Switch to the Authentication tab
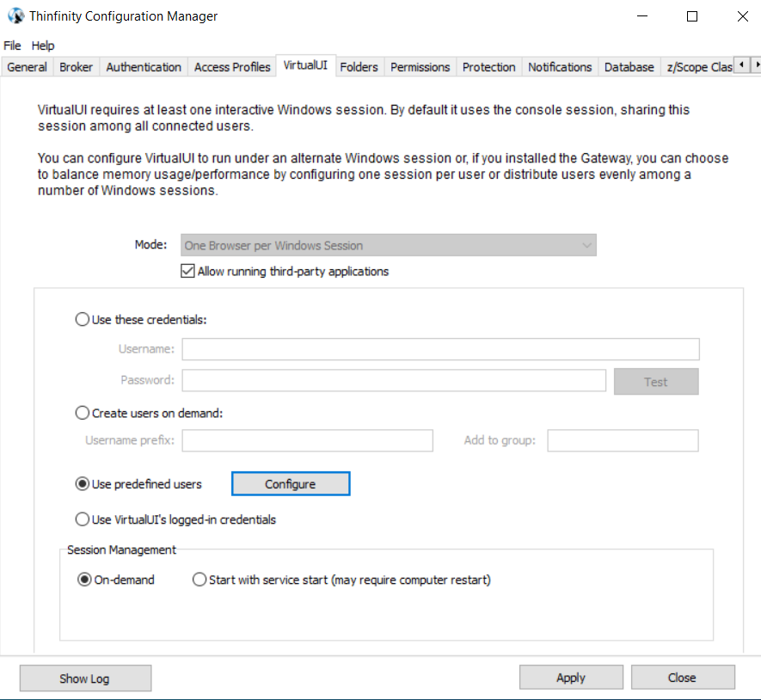Screen dimensions: 761x700 (144, 67)
